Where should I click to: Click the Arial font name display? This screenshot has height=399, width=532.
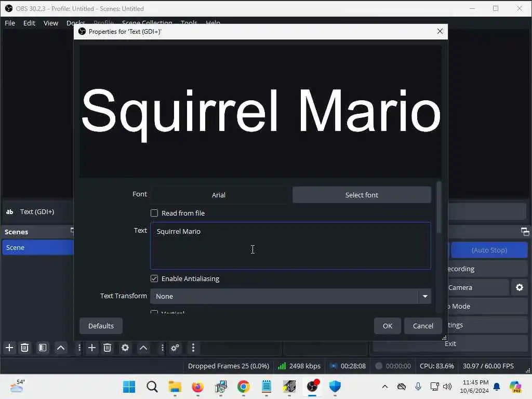point(219,195)
